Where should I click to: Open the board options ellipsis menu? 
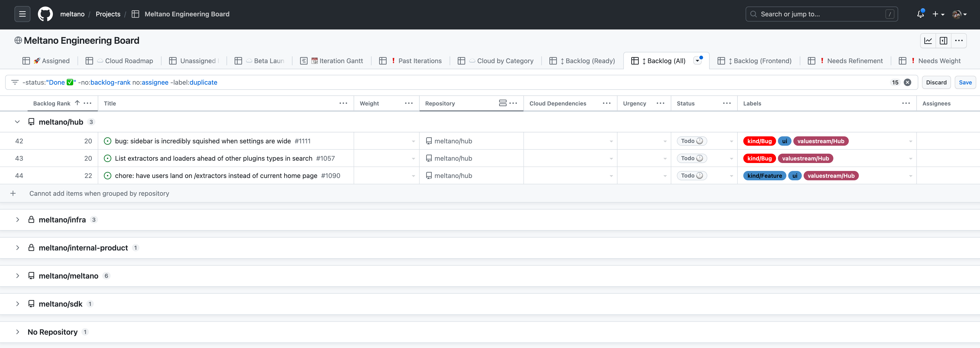coord(959,40)
